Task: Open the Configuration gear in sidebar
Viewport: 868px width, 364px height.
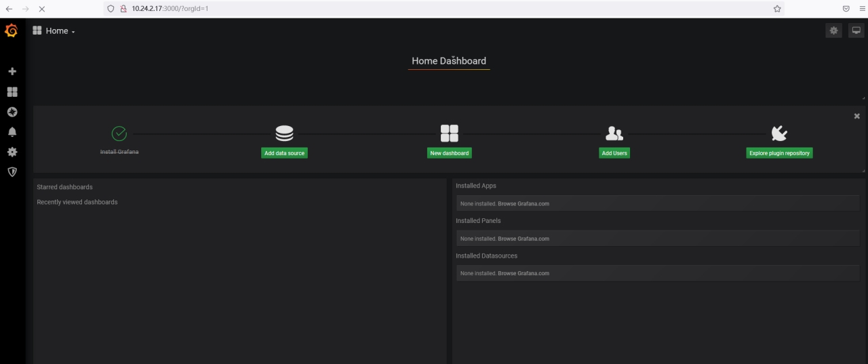Action: tap(12, 153)
